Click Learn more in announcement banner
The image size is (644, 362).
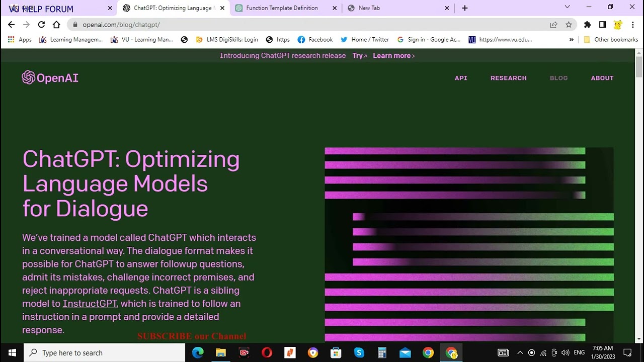(x=394, y=56)
